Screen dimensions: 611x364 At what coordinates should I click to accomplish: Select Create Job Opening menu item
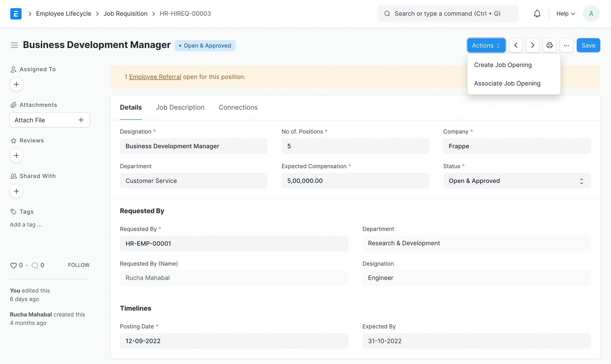[x=502, y=65]
